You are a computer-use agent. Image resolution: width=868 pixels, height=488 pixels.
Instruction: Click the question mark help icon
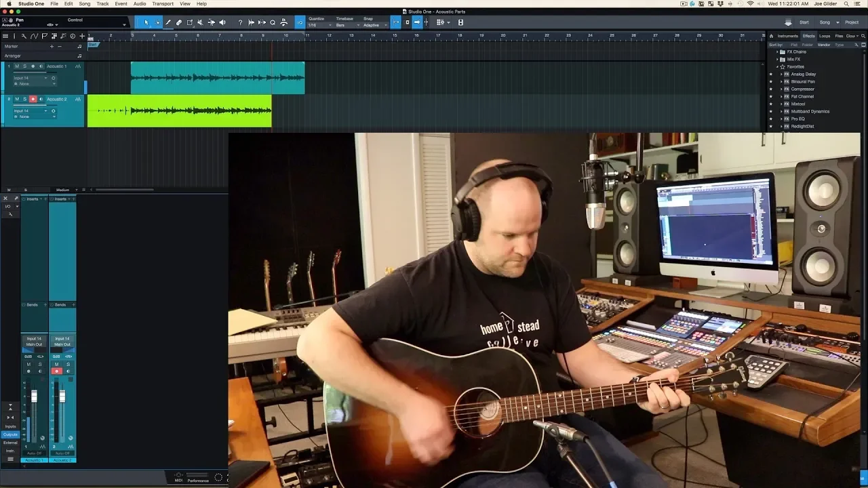click(240, 22)
